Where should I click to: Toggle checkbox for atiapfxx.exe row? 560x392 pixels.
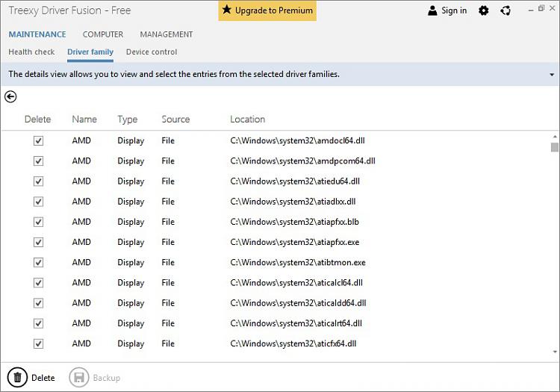tap(38, 243)
